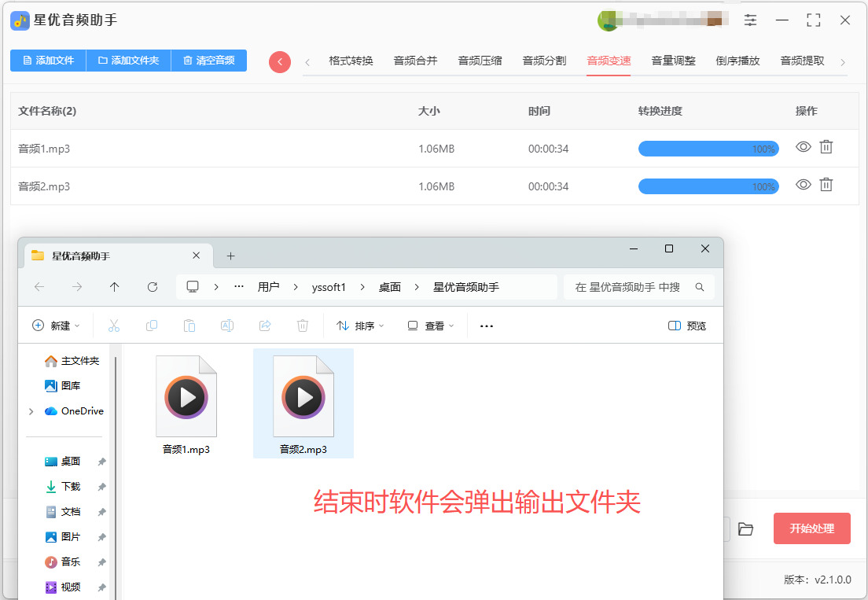This screenshot has width=868, height=600.
Task: Click the 添加文件夹 button
Action: coord(128,61)
